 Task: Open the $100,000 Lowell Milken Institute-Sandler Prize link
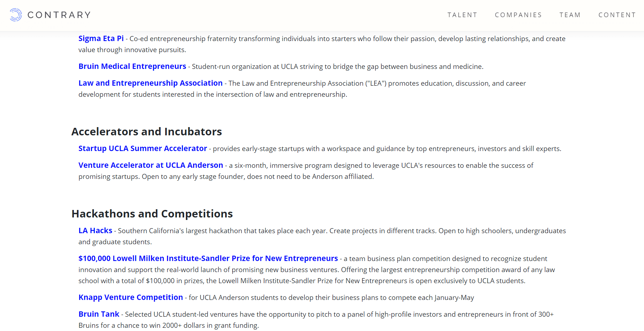208,259
